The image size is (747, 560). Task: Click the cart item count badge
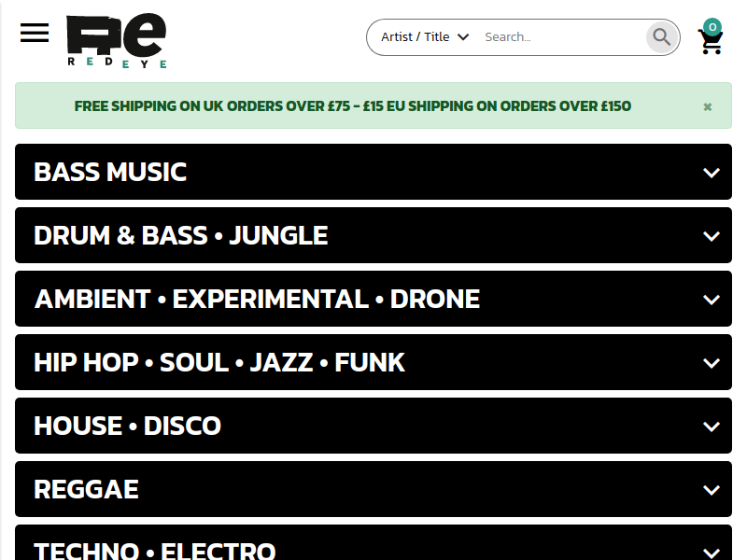point(712,27)
